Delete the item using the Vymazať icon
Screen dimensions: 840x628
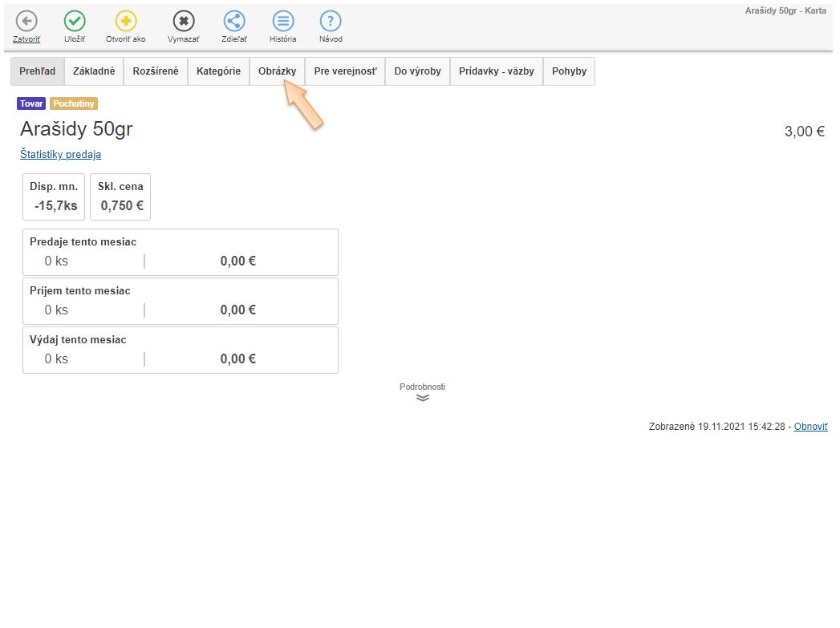[184, 22]
